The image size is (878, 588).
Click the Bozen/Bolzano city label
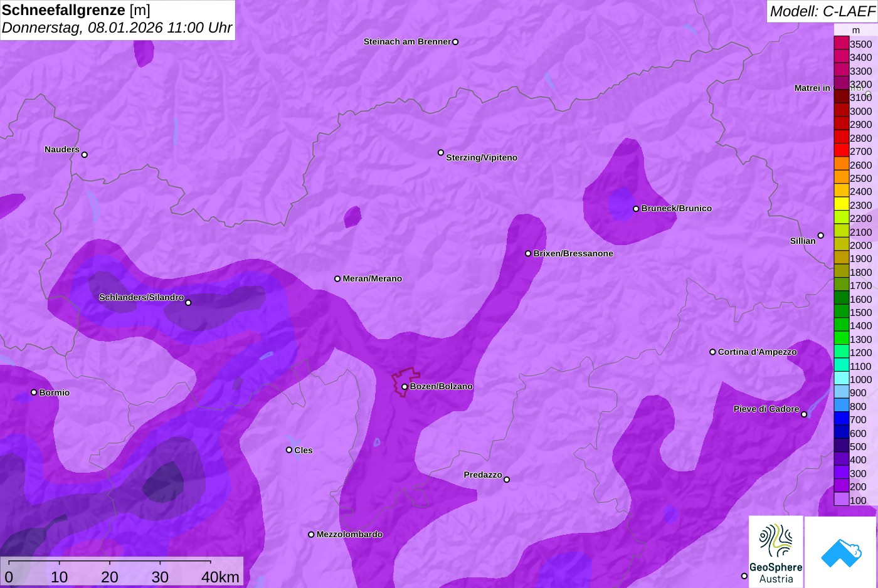441,386
